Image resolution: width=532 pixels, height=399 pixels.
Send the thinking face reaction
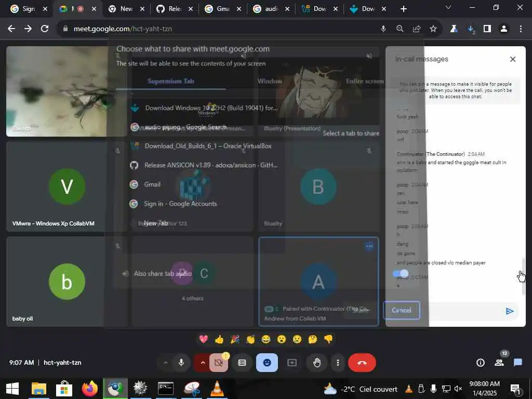(312, 339)
